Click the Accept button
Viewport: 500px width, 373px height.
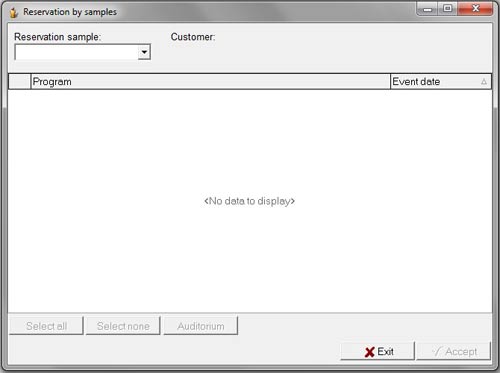click(x=454, y=351)
